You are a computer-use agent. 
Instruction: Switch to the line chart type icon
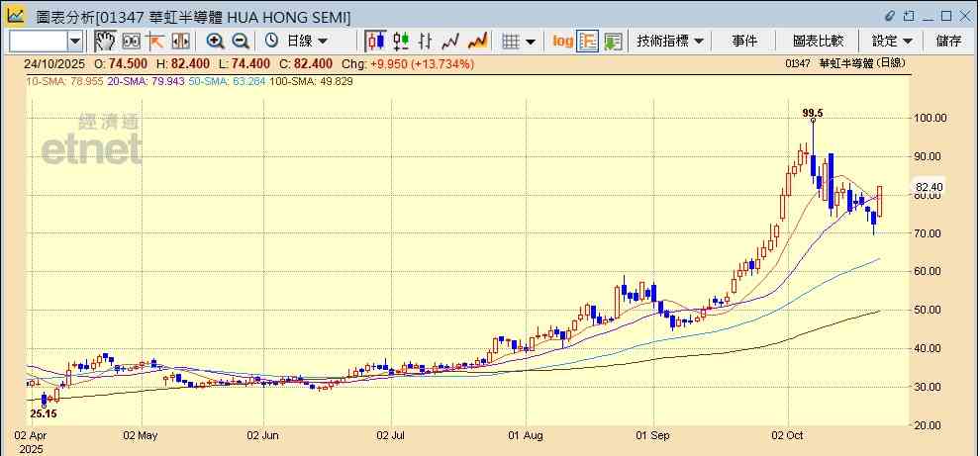click(450, 41)
